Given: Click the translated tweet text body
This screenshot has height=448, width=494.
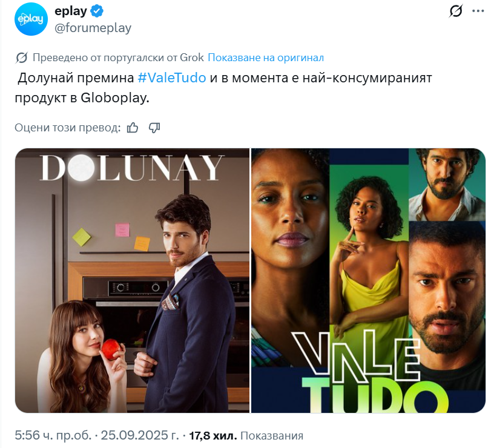Looking at the screenshot, I should click(223, 88).
